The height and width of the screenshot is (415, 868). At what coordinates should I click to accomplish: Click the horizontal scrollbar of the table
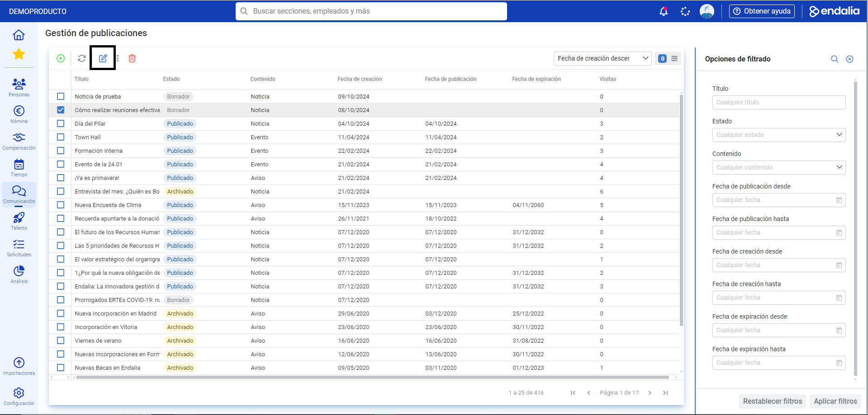[372, 377]
